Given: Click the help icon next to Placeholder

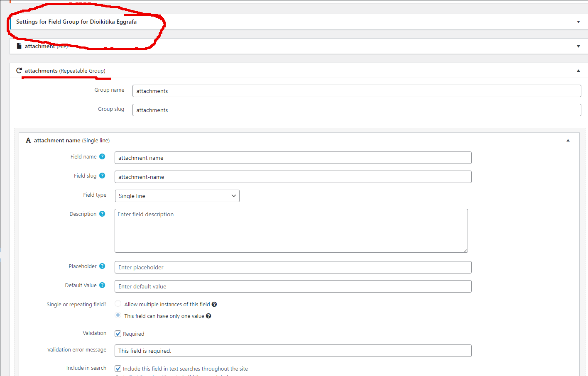Looking at the screenshot, I should tap(102, 266).
